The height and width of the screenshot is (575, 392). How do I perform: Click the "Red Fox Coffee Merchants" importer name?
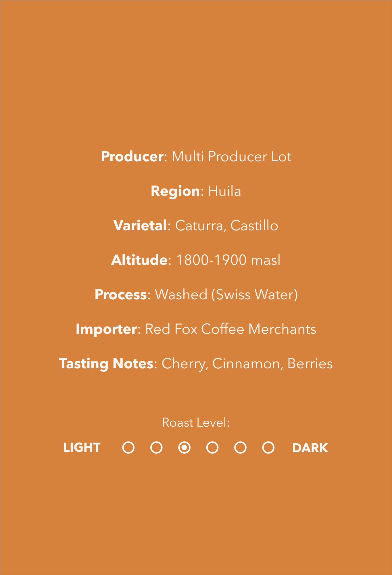click(230, 329)
